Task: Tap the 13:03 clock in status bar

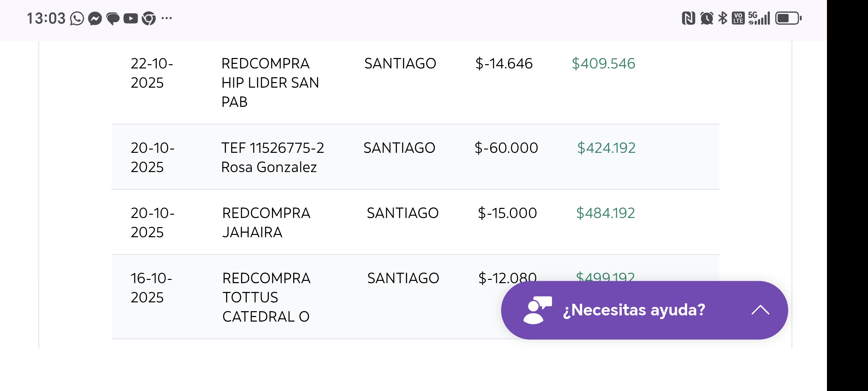Action: (46, 19)
